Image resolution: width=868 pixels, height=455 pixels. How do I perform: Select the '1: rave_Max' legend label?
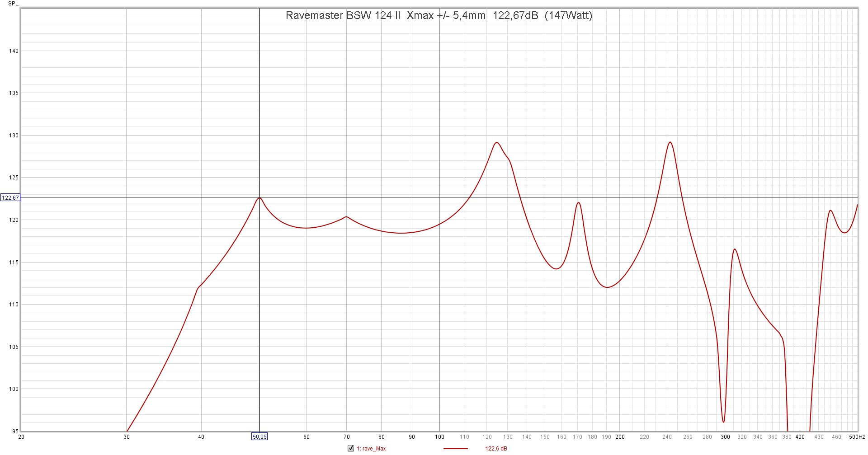tap(371, 449)
